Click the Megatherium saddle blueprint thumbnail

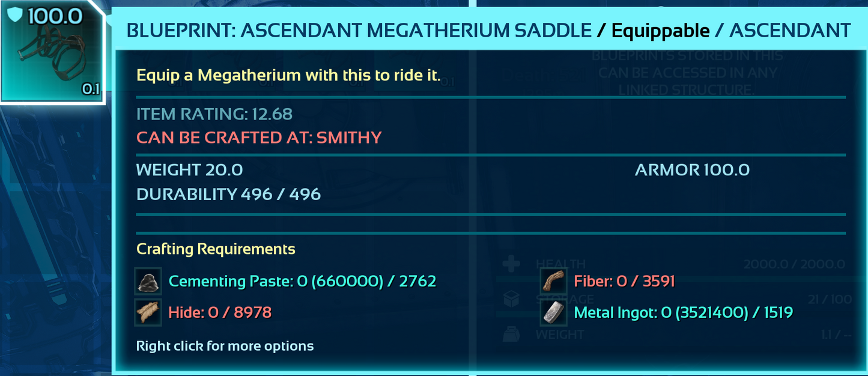pyautogui.click(x=52, y=53)
